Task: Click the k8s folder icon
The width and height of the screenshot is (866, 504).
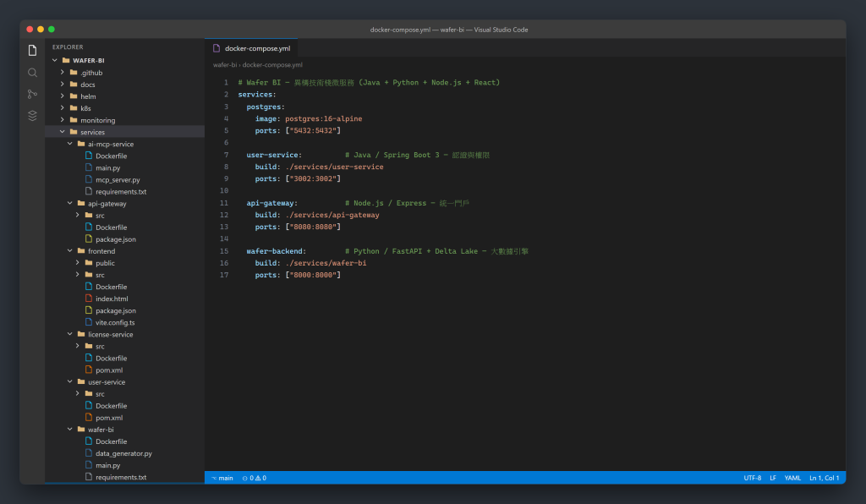Action: click(x=74, y=108)
